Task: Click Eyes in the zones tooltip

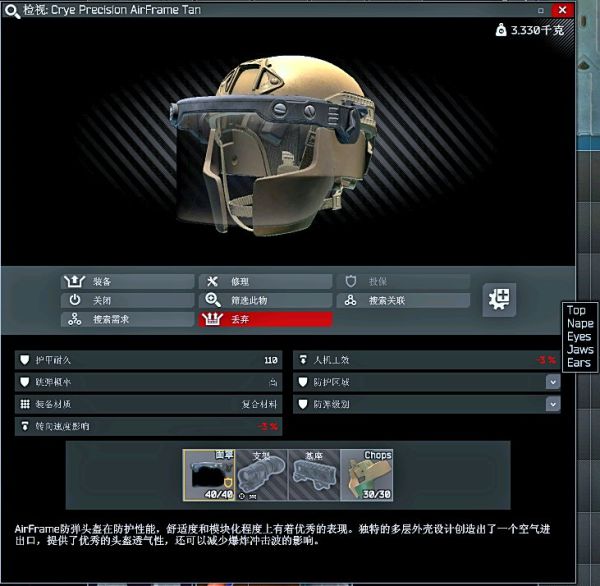Action: (579, 336)
